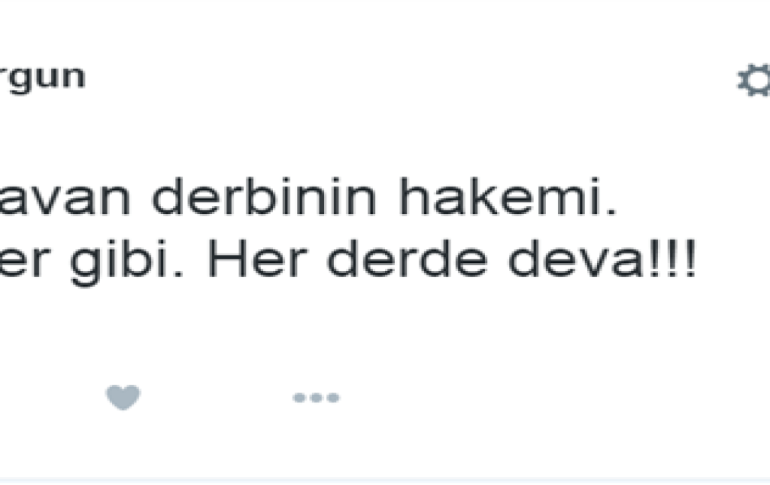
Task: Click the word "derbinin" in the tweet
Action: point(264,197)
